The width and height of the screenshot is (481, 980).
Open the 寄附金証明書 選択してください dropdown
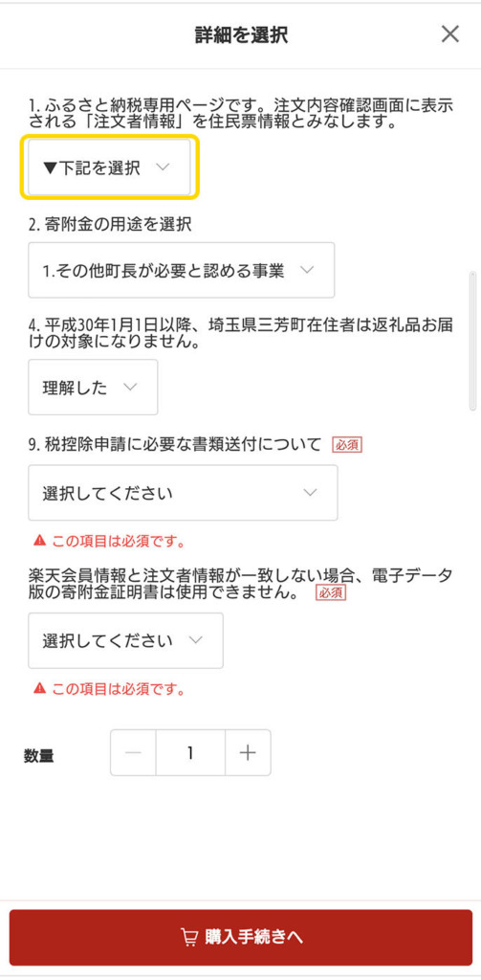(x=125, y=640)
